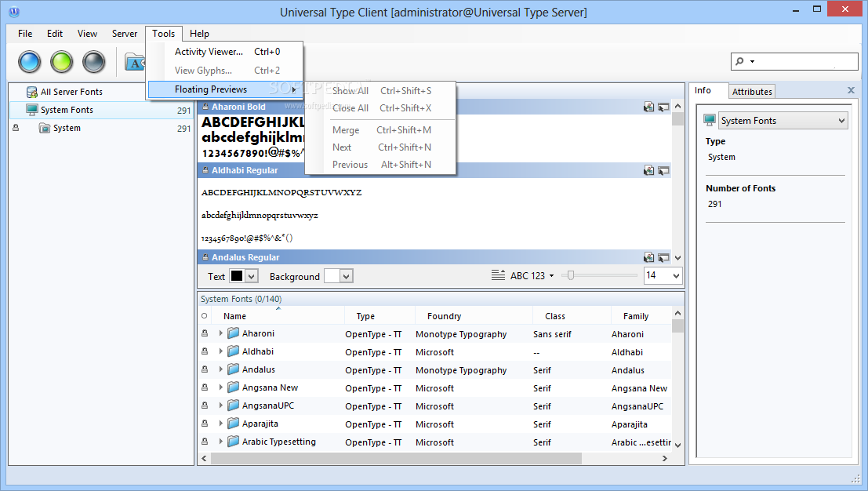Expand the Angsana New font family
The height and width of the screenshot is (491, 868).
pos(221,387)
